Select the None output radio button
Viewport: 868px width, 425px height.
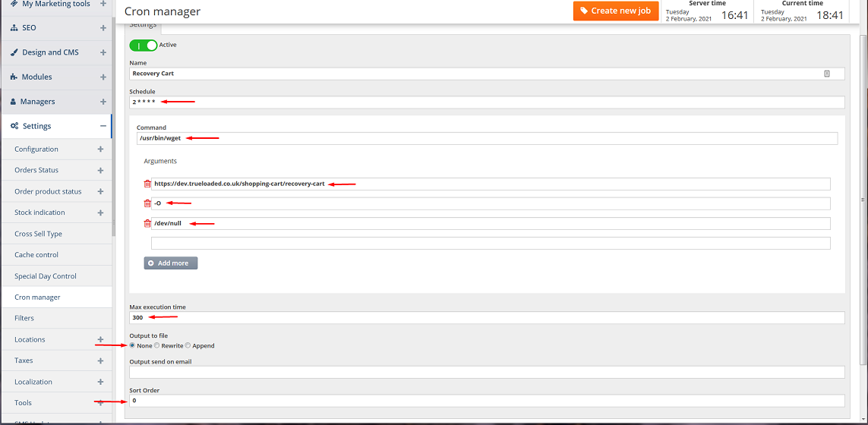pyautogui.click(x=133, y=345)
